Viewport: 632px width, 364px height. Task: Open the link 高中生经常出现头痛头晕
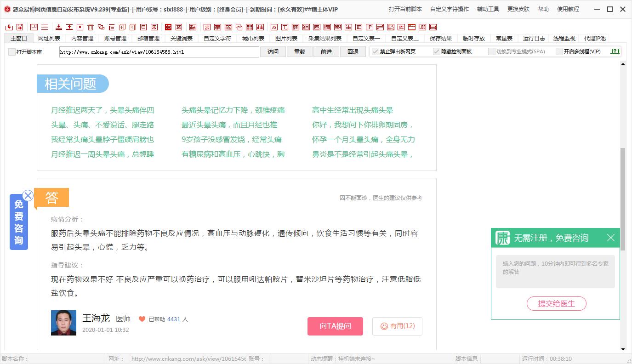[x=353, y=110]
